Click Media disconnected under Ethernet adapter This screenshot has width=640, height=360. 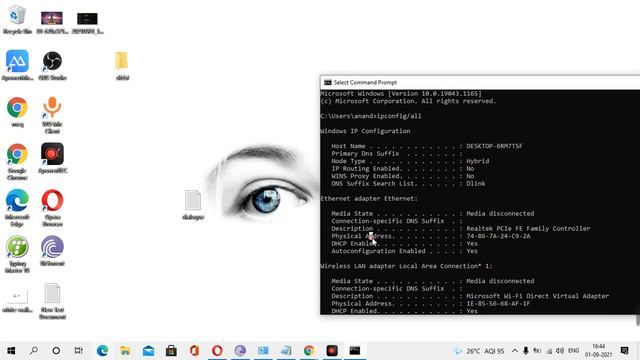500,213
